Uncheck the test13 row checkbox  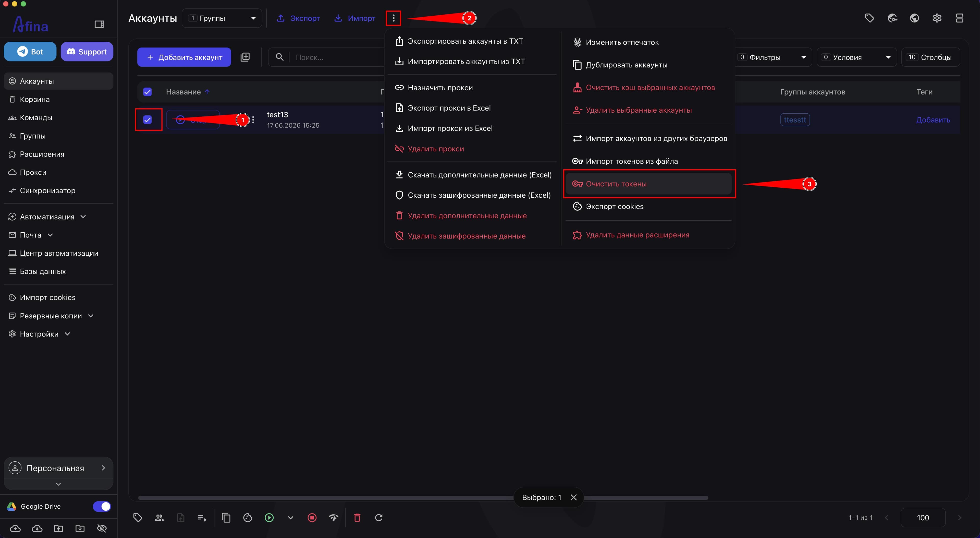[x=148, y=120]
